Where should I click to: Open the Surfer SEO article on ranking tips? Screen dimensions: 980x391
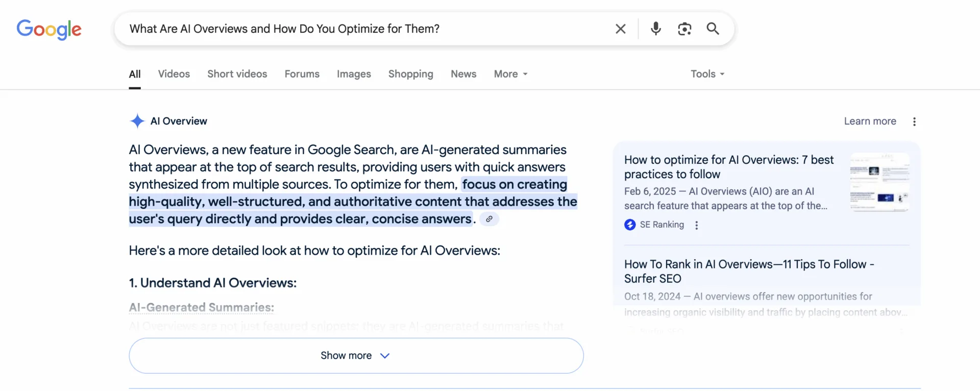point(749,272)
